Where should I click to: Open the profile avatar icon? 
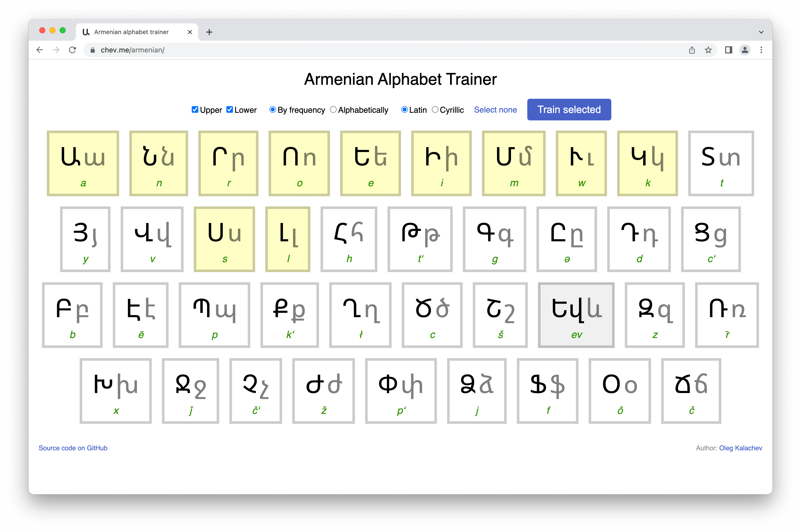[x=745, y=50]
